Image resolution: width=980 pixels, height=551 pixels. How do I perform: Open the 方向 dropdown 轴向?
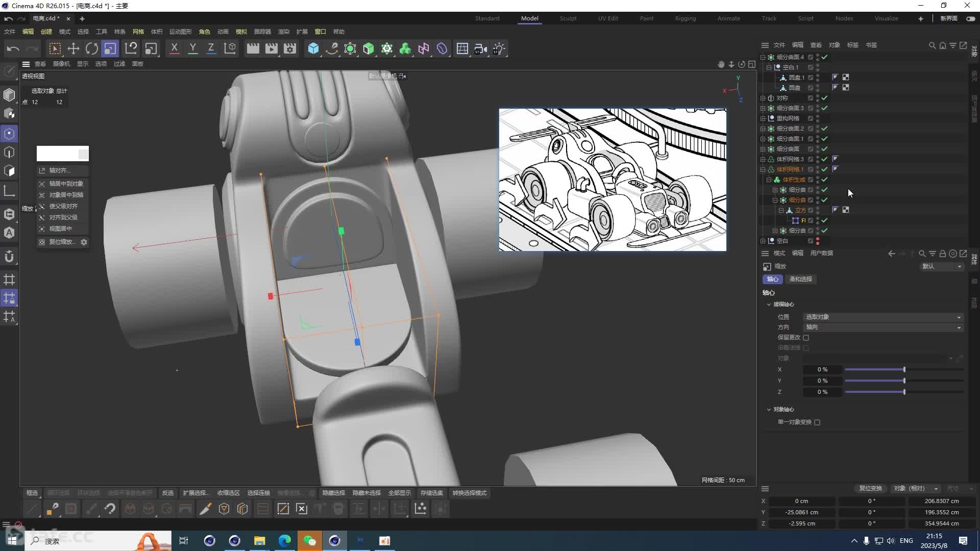click(883, 327)
